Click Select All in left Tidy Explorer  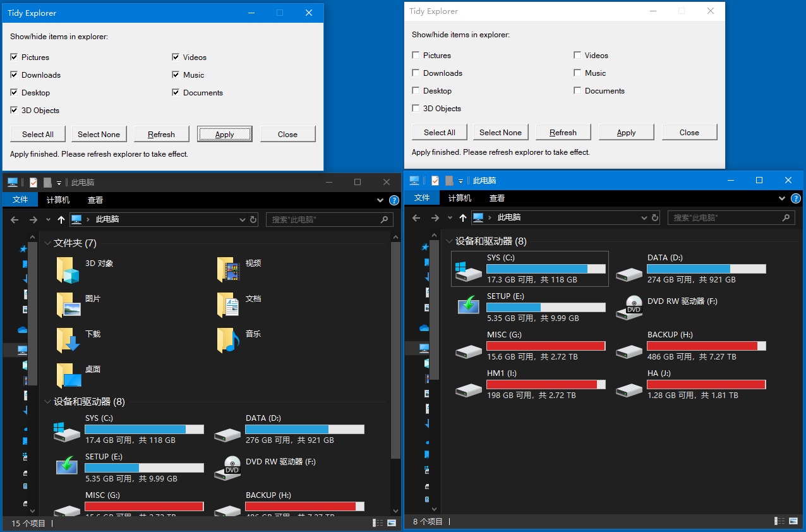pyautogui.click(x=38, y=134)
